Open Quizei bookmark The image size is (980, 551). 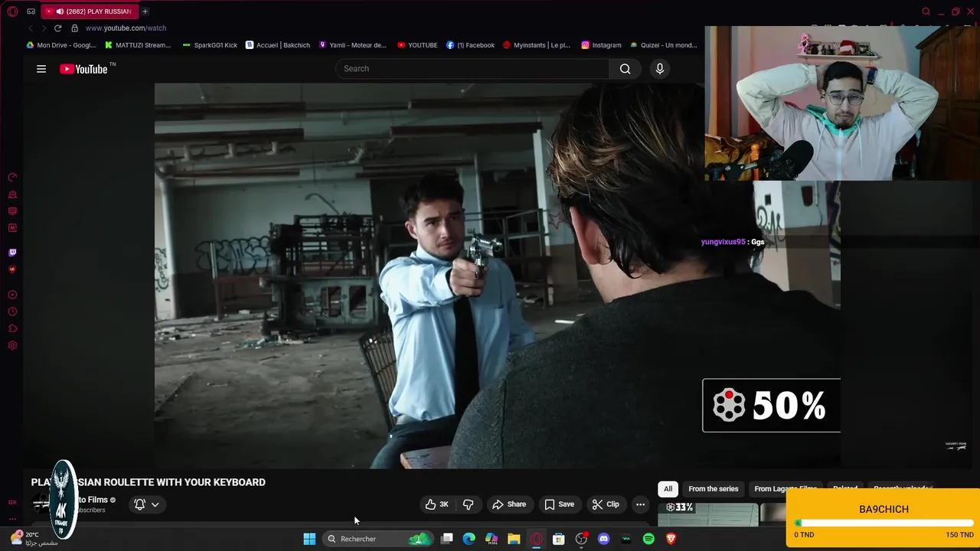click(x=663, y=45)
